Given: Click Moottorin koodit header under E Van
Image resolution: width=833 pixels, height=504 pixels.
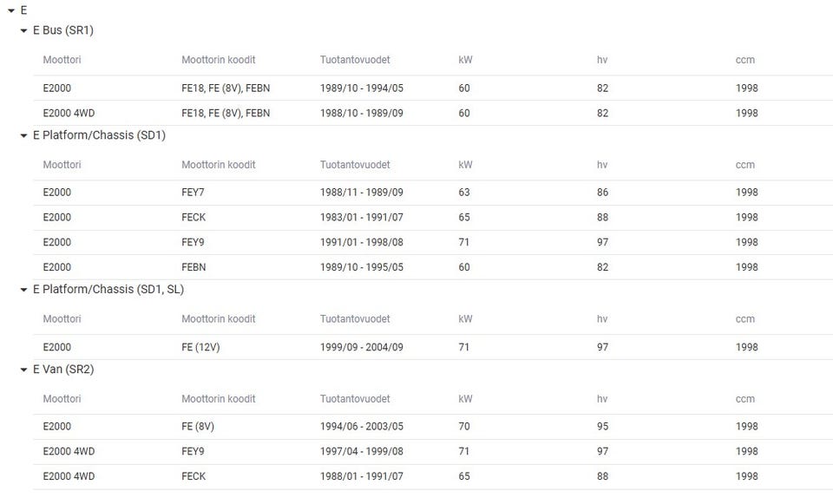Looking at the screenshot, I should pyautogui.click(x=218, y=399).
